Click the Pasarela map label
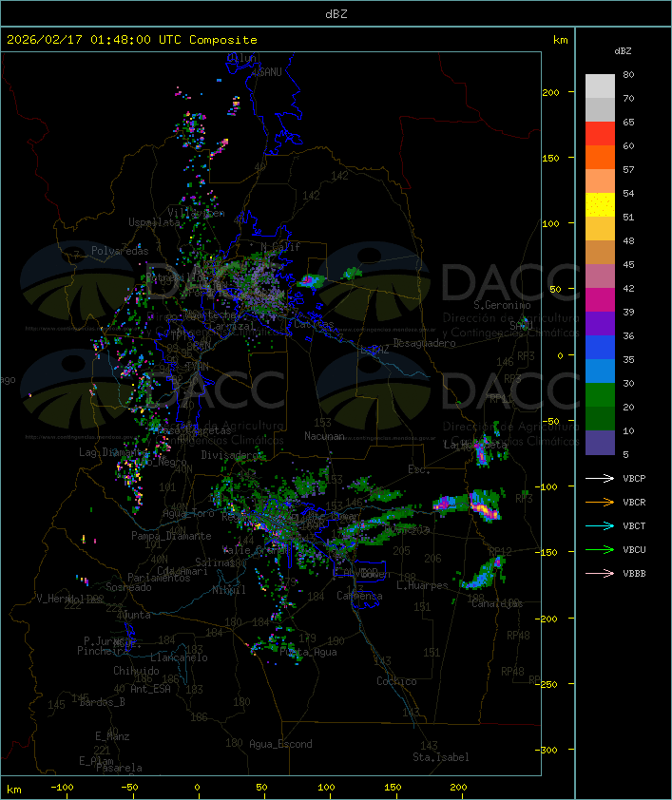This screenshot has width=672, height=800. tap(119, 768)
